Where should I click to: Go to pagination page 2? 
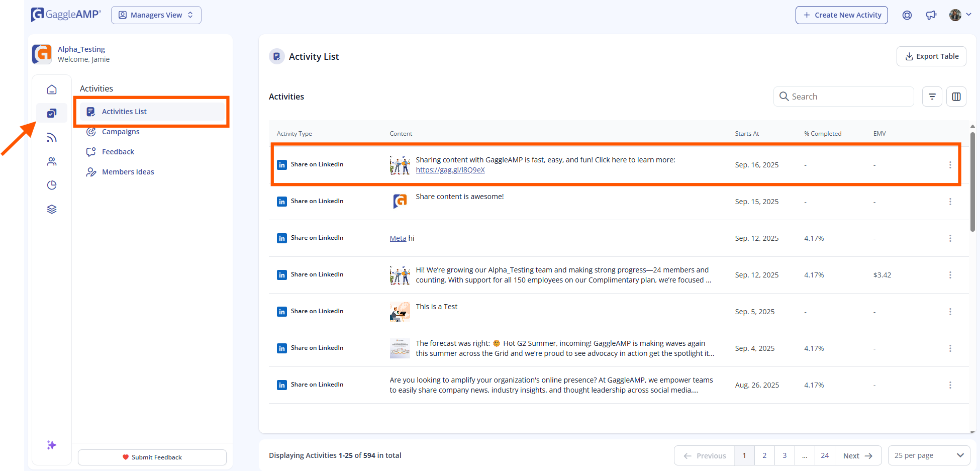pos(764,455)
